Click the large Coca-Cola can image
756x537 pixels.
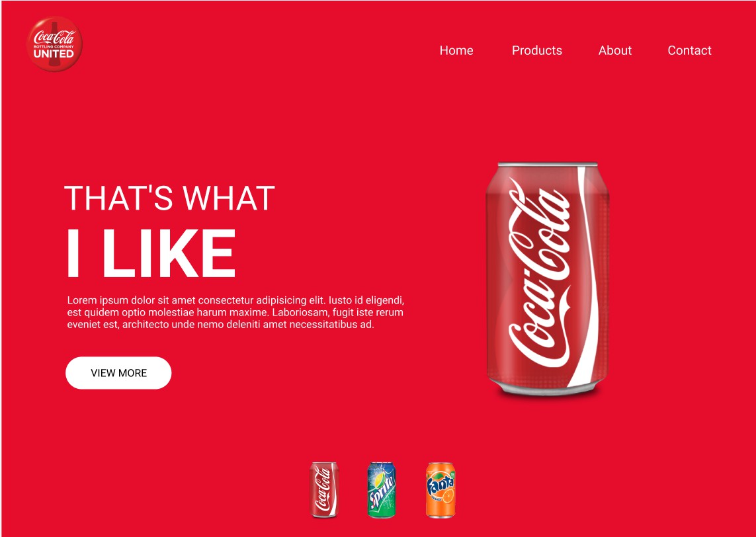coord(547,279)
